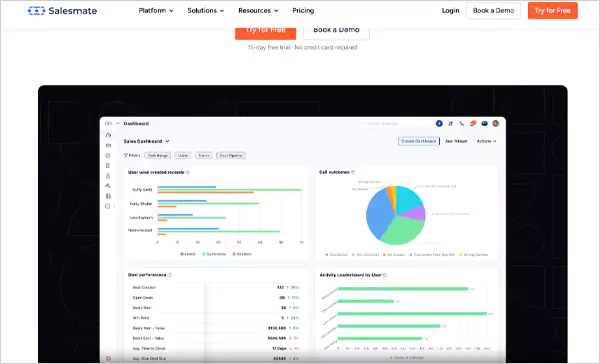Image resolution: width=600 pixels, height=364 pixels.
Task: Toggle the green legend item in the records chart
Action: click(x=214, y=254)
